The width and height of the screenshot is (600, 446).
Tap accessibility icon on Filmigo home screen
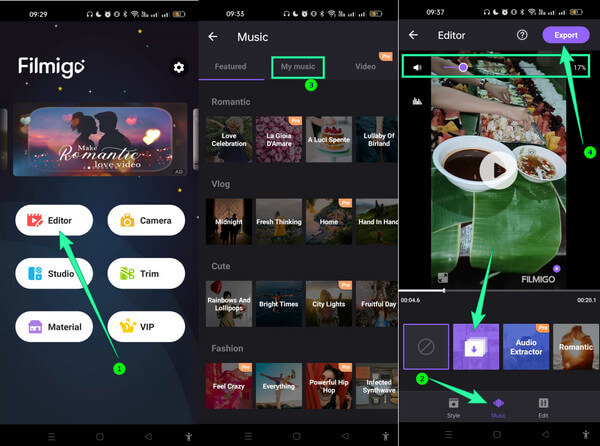coord(188,436)
